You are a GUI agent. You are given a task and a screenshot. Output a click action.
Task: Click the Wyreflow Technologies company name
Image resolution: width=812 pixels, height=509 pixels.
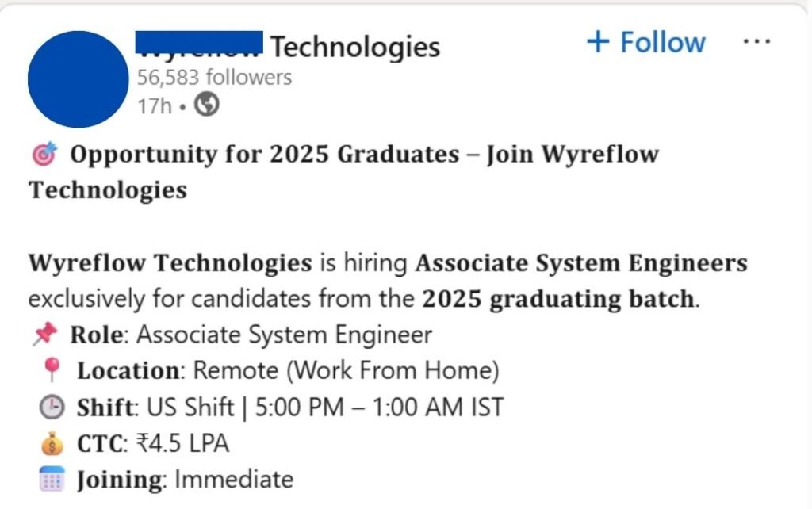pyautogui.click(x=289, y=46)
